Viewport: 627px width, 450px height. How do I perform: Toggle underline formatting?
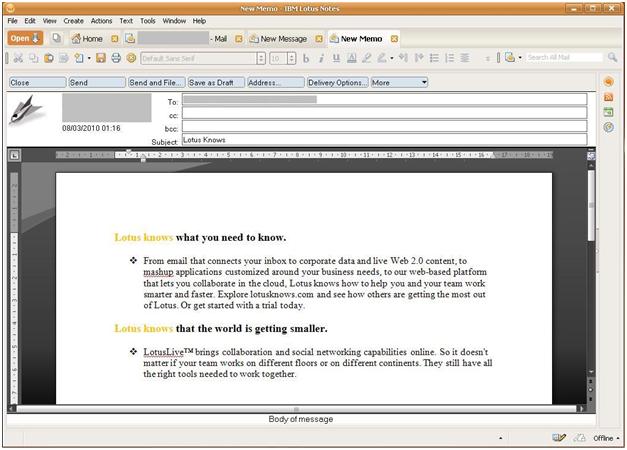click(x=336, y=58)
